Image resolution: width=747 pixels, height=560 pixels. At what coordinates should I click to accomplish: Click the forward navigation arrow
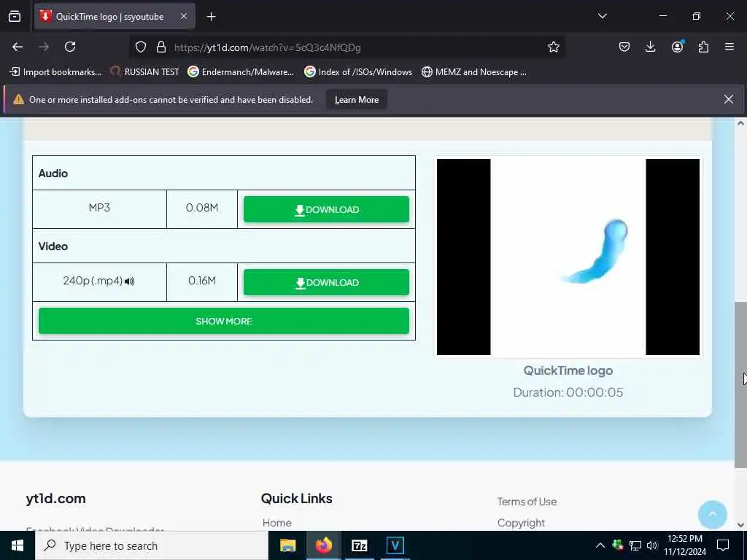44,47
